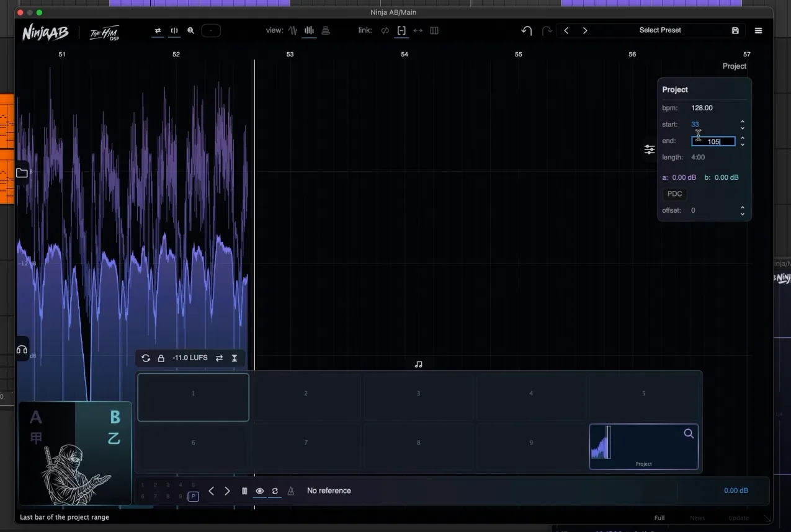Click the rounded dash box beside the magnifier

pyautogui.click(x=211, y=30)
